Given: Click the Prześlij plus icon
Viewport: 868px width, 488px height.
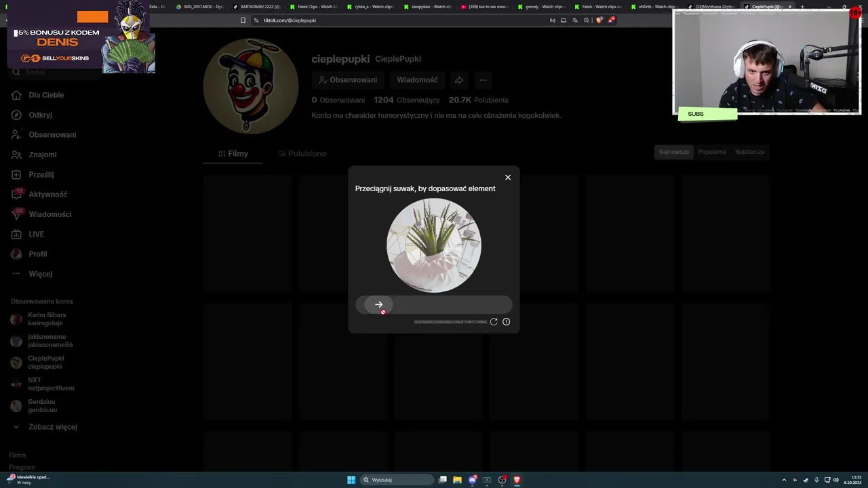Looking at the screenshot, I should (x=16, y=174).
